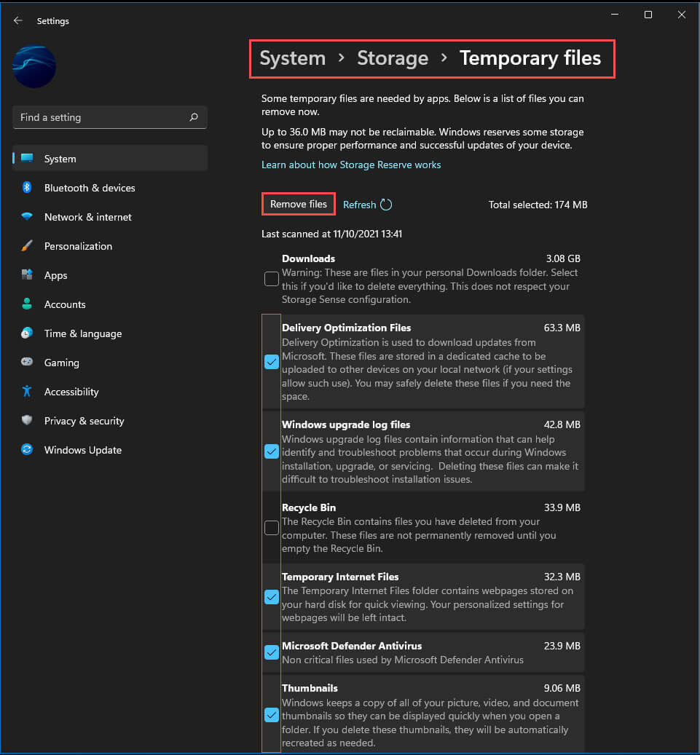Click Delivery Optimization Files 63.3 MB value
Screen dimensions: 700x755
562,328
